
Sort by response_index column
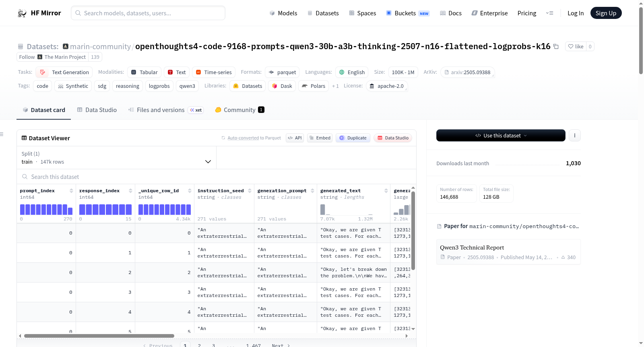[x=130, y=191]
